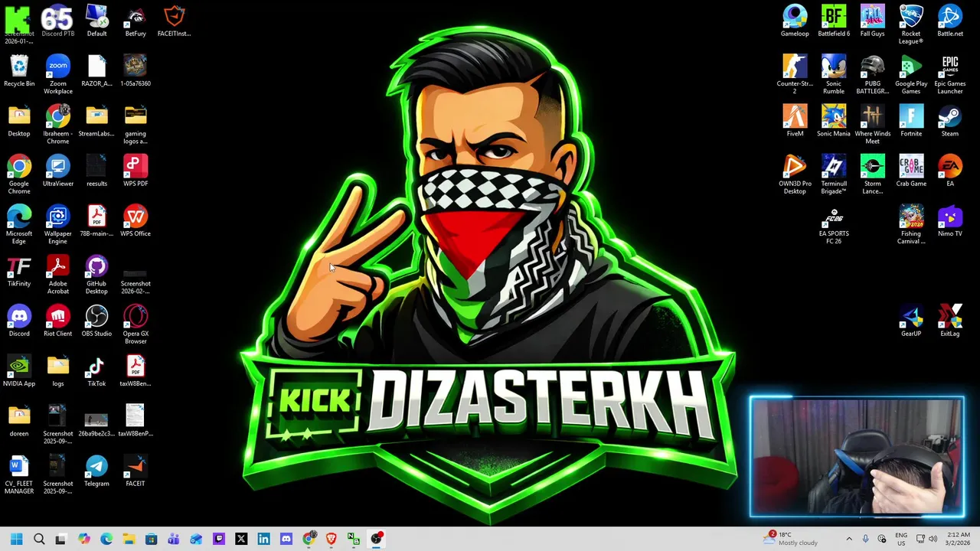This screenshot has height=551, width=980.
Task: Open Twitch from the taskbar
Action: (x=218, y=539)
